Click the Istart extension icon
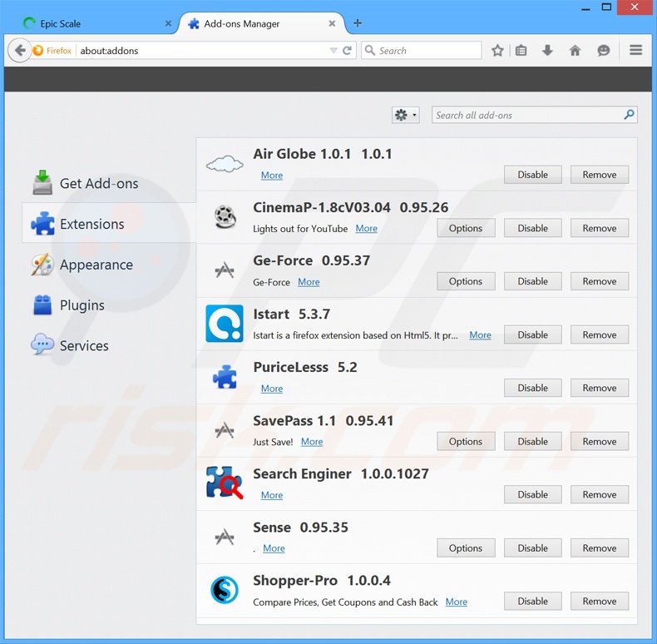 (x=225, y=324)
